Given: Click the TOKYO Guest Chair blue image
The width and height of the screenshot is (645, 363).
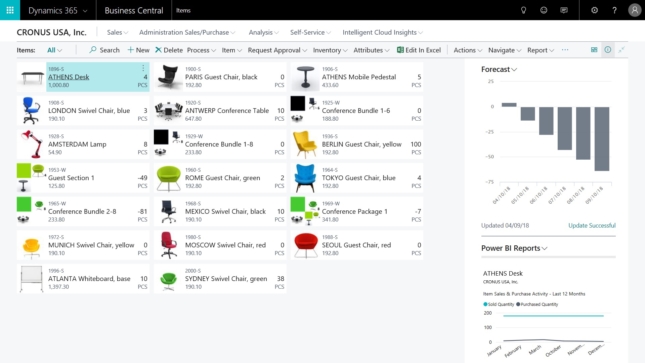Looking at the screenshot, I should coord(305,178).
